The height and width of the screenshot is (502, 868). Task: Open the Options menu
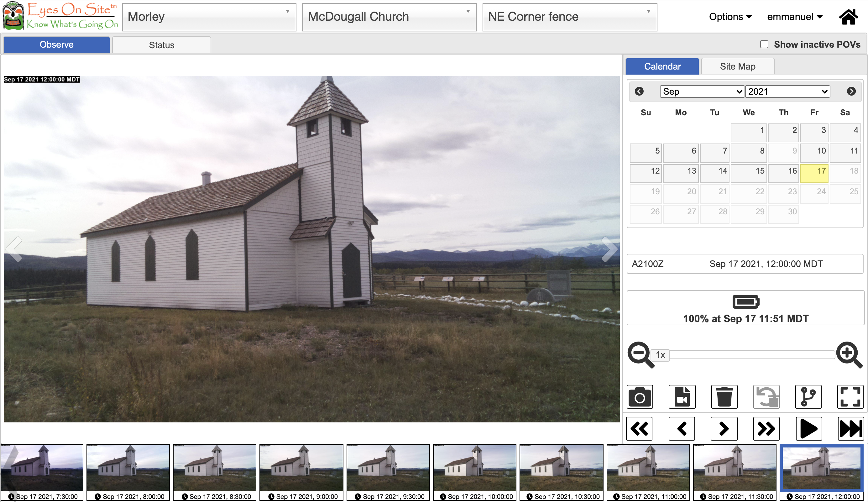[730, 17]
